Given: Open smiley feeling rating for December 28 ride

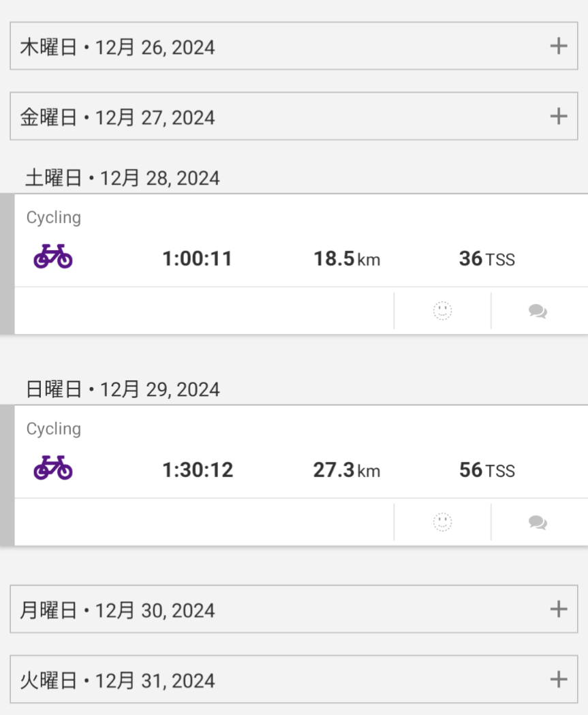Looking at the screenshot, I should coord(442,311).
